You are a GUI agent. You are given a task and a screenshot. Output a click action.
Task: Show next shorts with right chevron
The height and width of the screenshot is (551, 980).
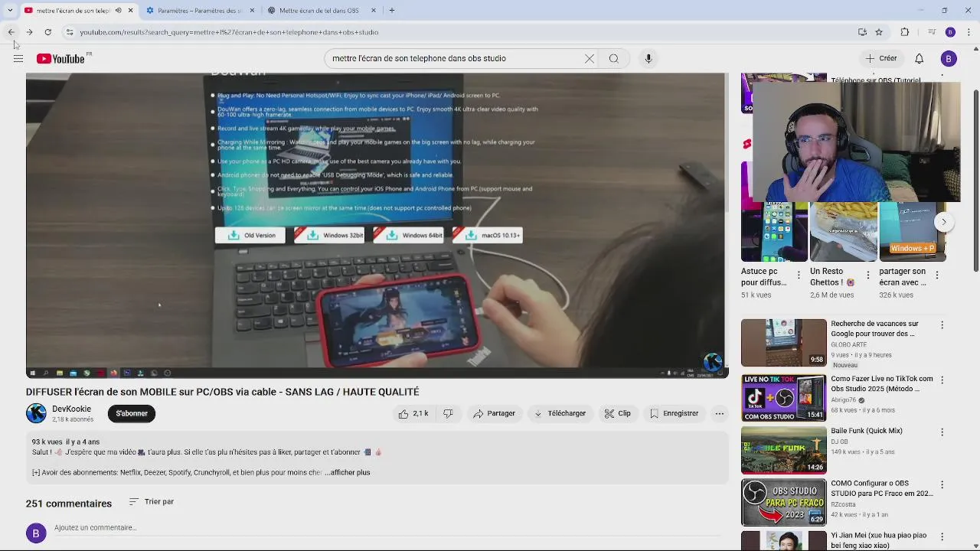coord(943,222)
